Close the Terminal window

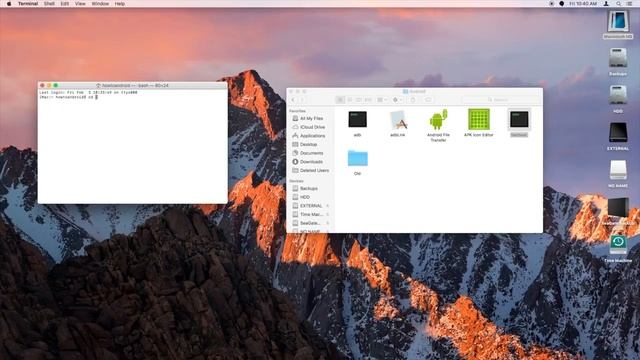[x=42, y=85]
